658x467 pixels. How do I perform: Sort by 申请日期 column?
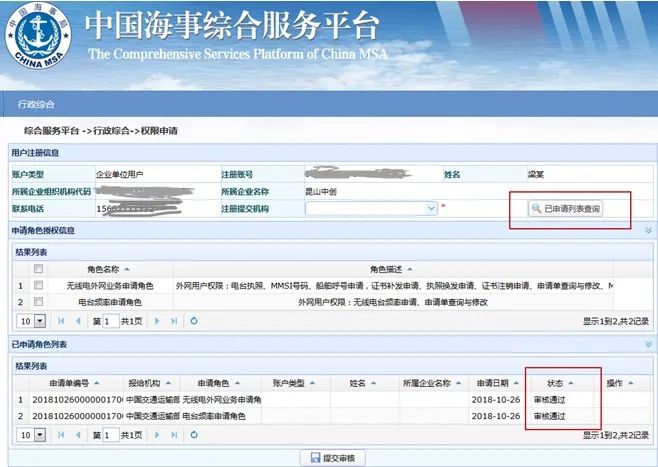click(x=498, y=383)
